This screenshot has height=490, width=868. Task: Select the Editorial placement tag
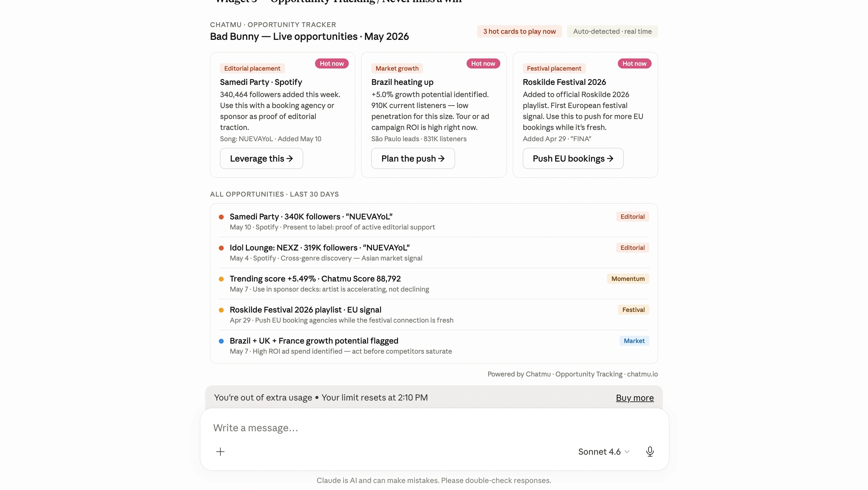pyautogui.click(x=252, y=68)
